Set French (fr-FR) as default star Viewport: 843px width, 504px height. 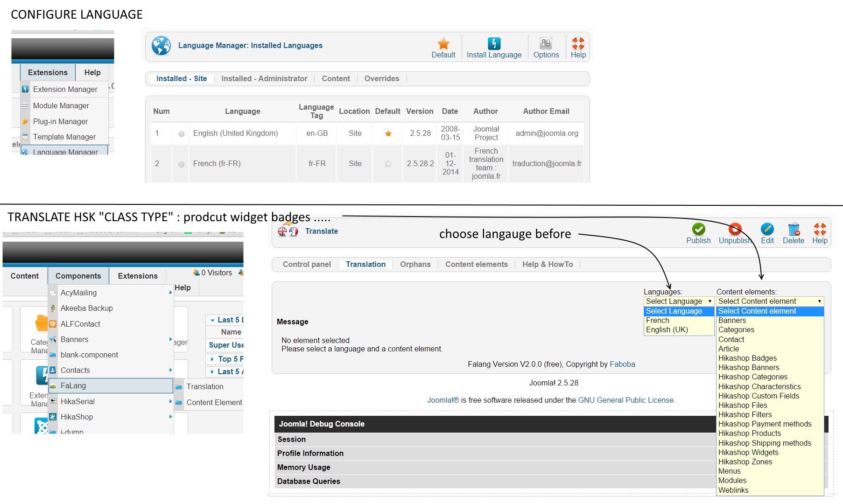pyautogui.click(x=388, y=164)
